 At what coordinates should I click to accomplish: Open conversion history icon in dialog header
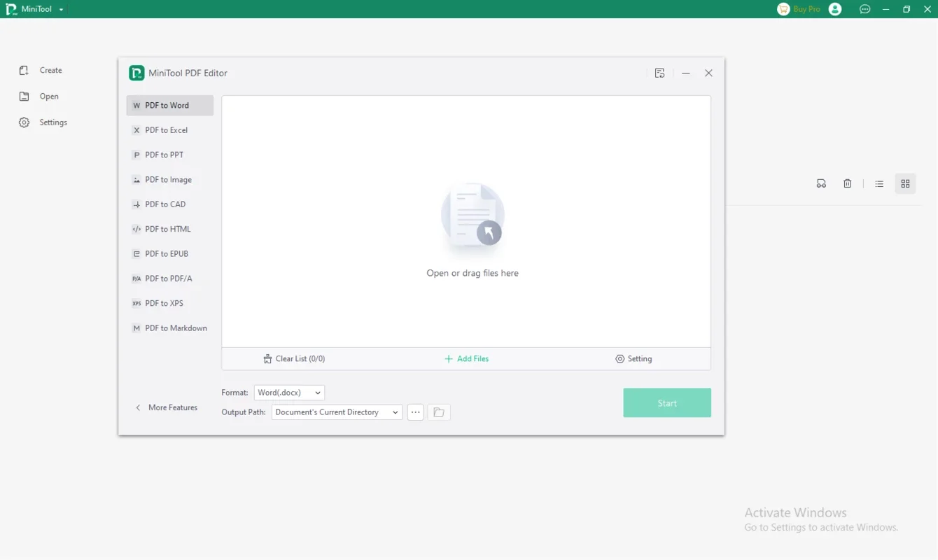659,73
